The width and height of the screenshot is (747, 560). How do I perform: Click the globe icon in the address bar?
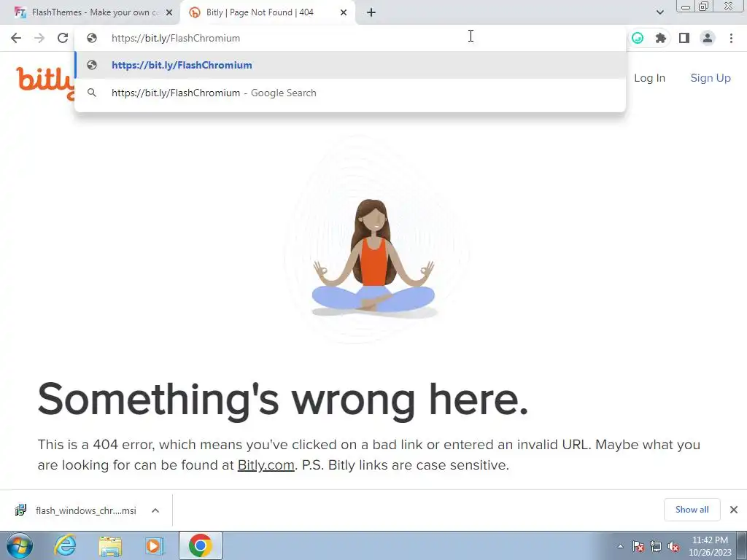click(92, 38)
